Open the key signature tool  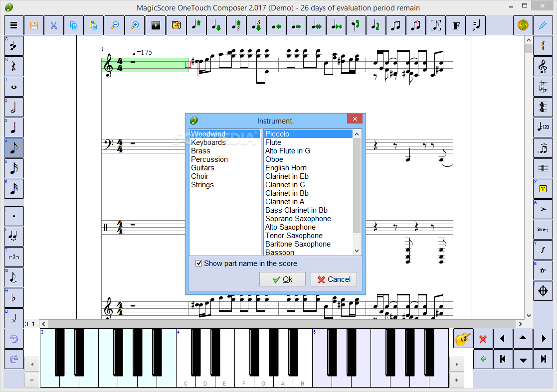click(543, 87)
